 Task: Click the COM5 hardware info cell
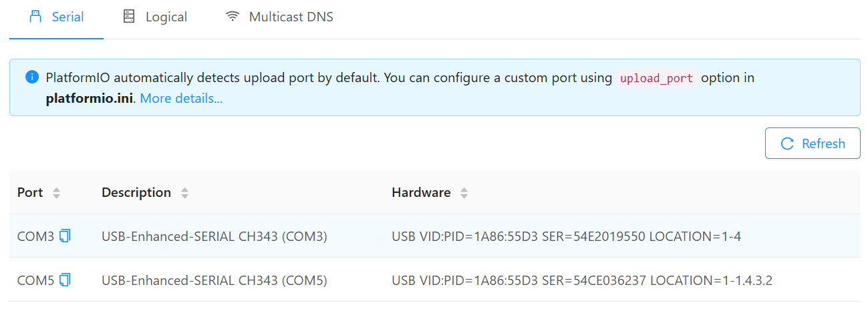pos(581,281)
